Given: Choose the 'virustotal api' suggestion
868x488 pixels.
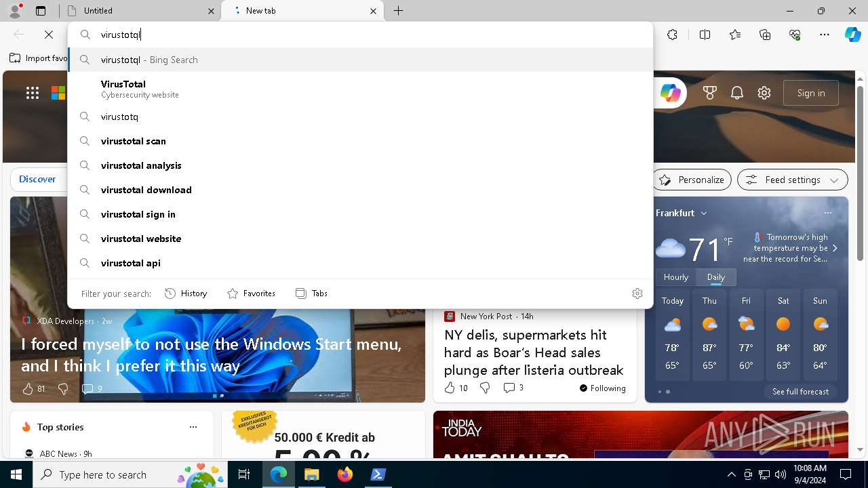Looking at the screenshot, I should (360, 263).
